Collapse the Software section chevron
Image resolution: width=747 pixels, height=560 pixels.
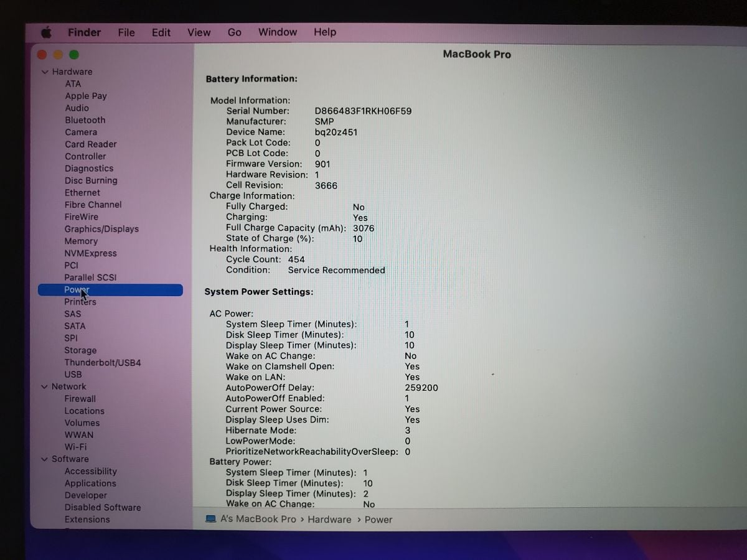44,459
